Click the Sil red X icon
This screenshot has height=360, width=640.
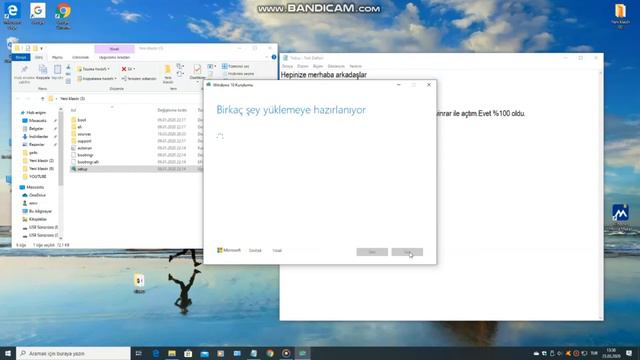(124, 69)
